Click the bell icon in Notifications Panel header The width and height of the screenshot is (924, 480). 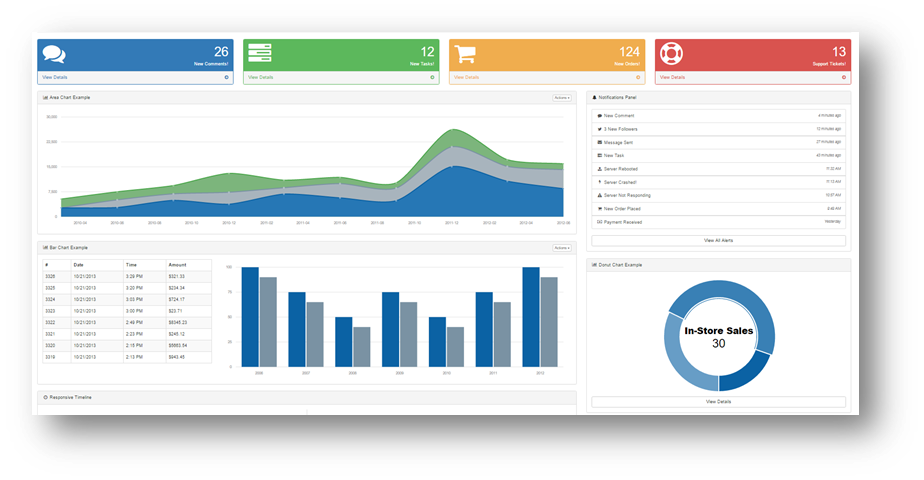595,98
